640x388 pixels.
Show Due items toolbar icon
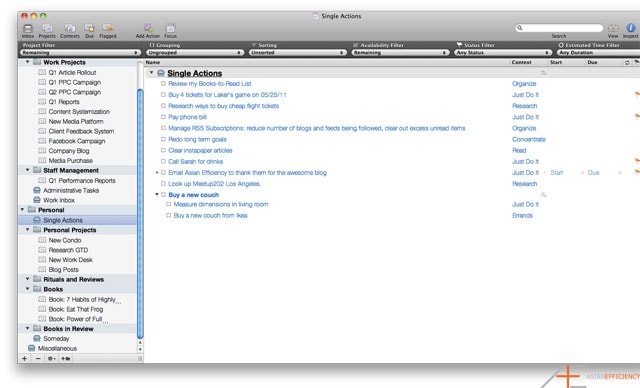[89, 28]
